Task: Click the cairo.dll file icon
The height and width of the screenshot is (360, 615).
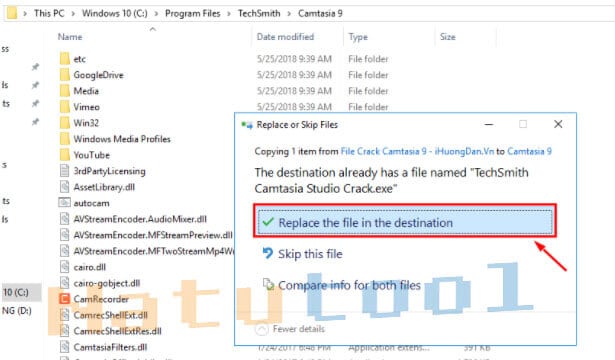Action: (64, 267)
